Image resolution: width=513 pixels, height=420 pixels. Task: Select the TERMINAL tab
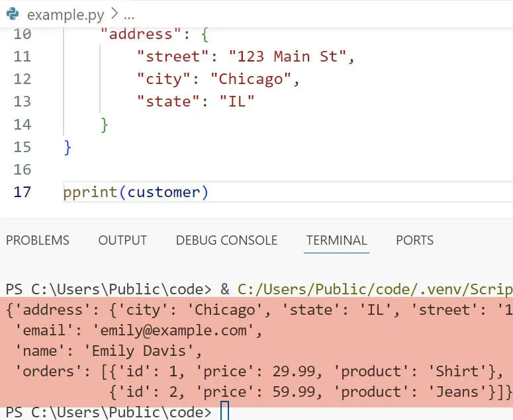(336, 240)
